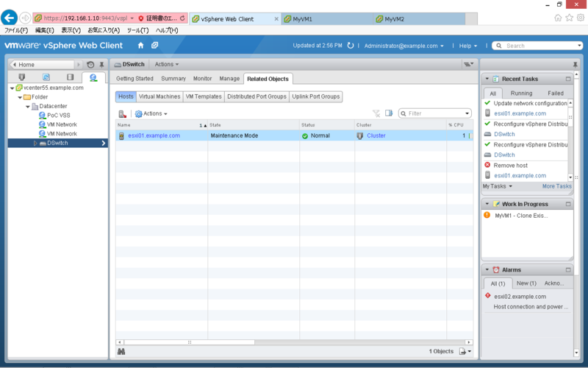
Task: Click the browser back arrow button
Action: coord(10,17)
